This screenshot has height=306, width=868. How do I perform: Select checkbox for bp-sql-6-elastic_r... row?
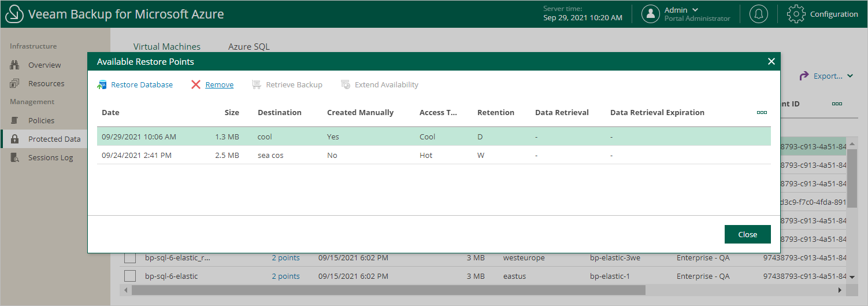tap(130, 257)
